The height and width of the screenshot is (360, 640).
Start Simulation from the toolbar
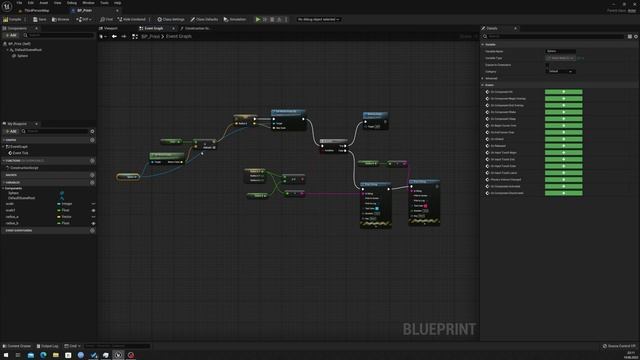[x=235, y=19]
